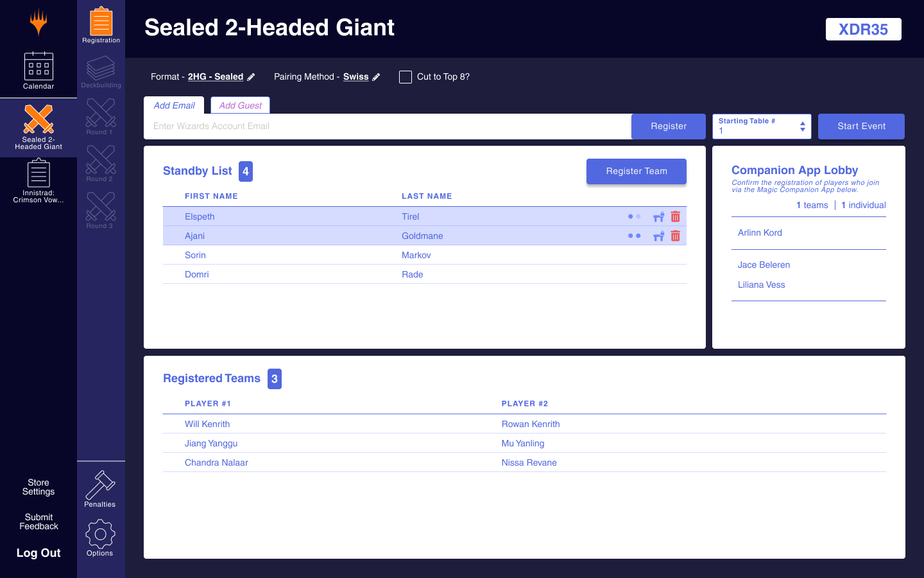This screenshot has width=924, height=578.
Task: Open Round 1 pairings
Action: (101, 116)
